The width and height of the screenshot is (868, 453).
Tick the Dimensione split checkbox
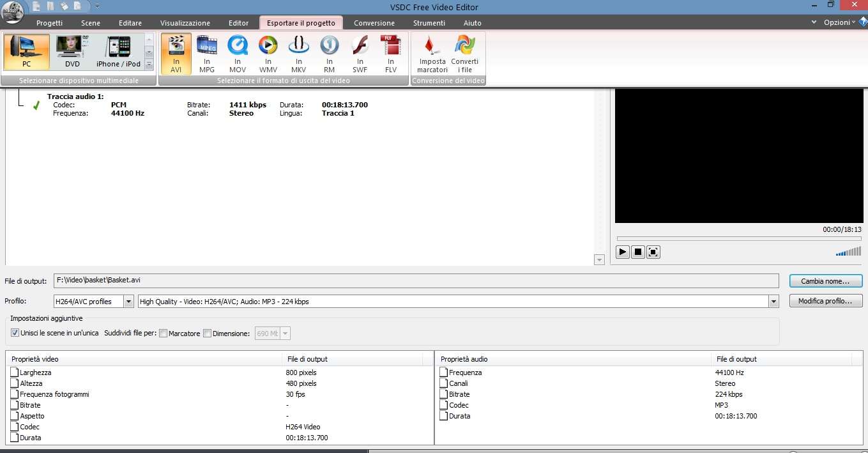pyautogui.click(x=207, y=334)
